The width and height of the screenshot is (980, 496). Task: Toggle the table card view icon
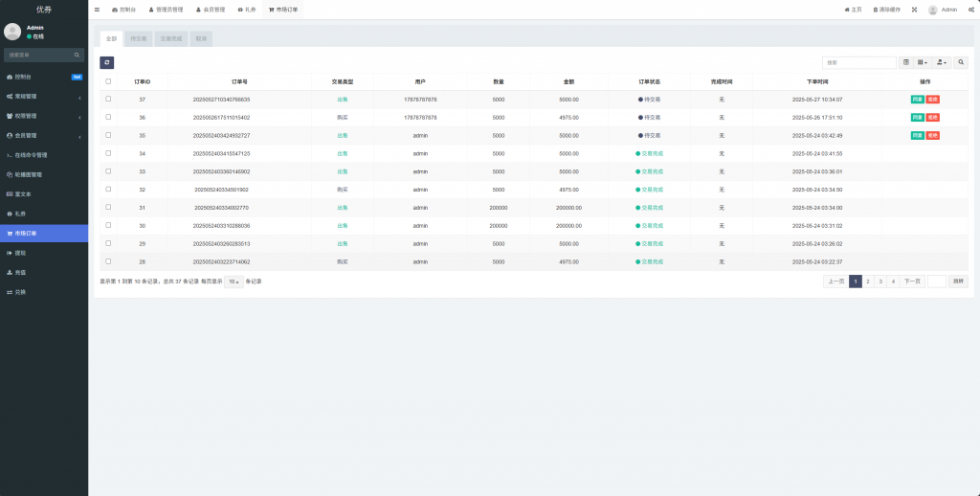[906, 62]
